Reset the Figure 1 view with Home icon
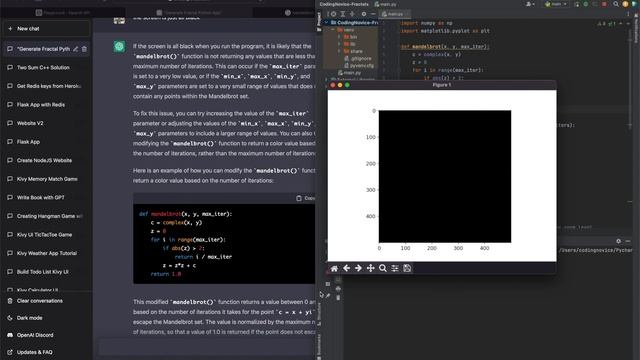Screen dimensions: 640x360 [334, 268]
